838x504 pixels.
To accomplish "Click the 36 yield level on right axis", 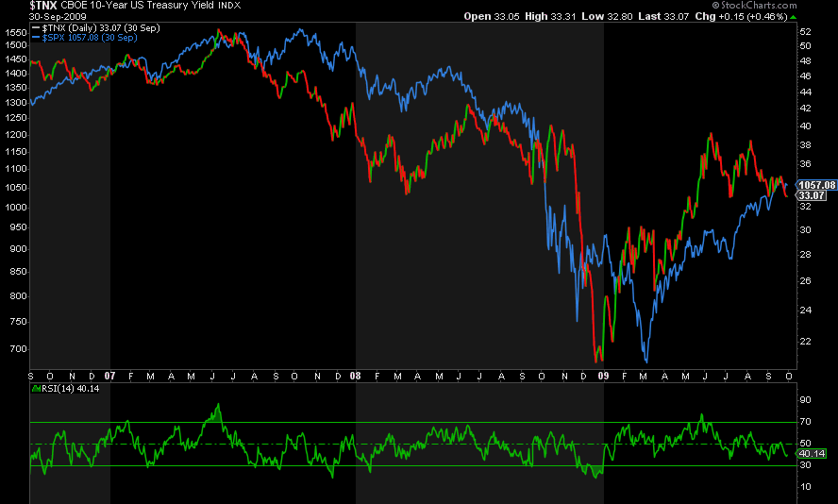I will (805, 164).
